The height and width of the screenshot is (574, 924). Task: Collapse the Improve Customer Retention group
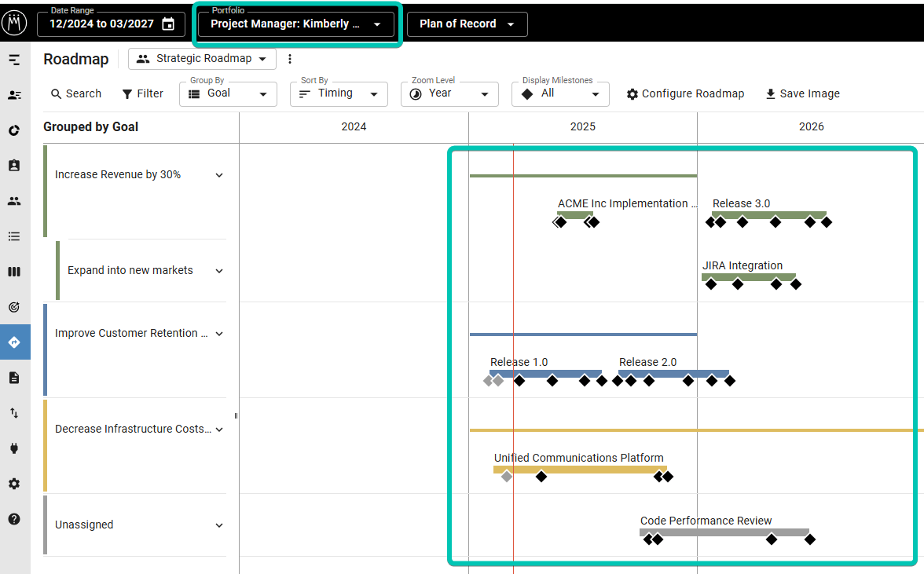coord(219,334)
